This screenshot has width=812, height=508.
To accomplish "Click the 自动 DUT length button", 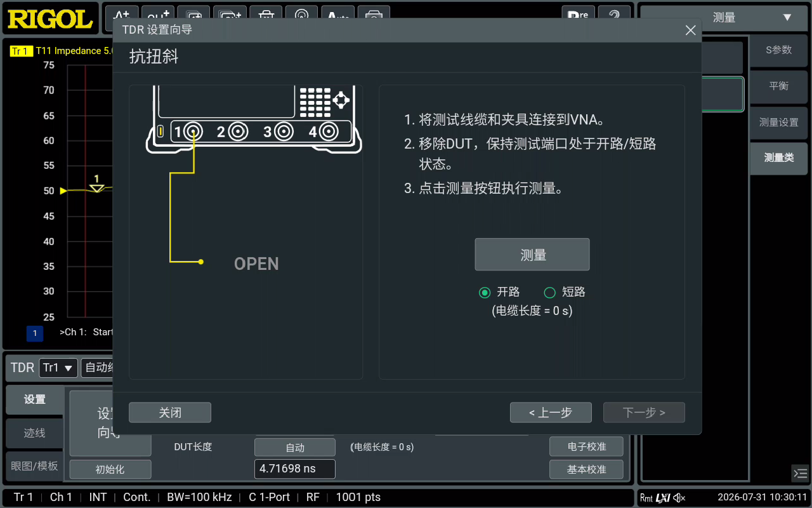I will click(x=295, y=448).
